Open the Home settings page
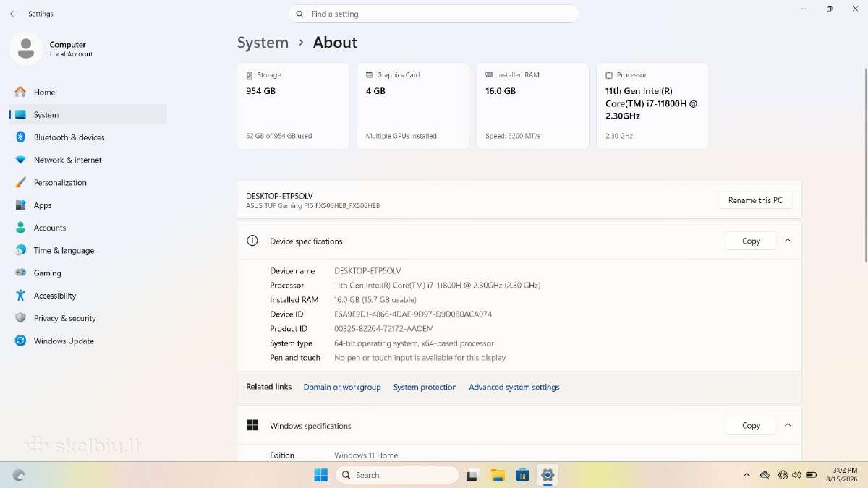The width and height of the screenshot is (868, 488). point(88,92)
